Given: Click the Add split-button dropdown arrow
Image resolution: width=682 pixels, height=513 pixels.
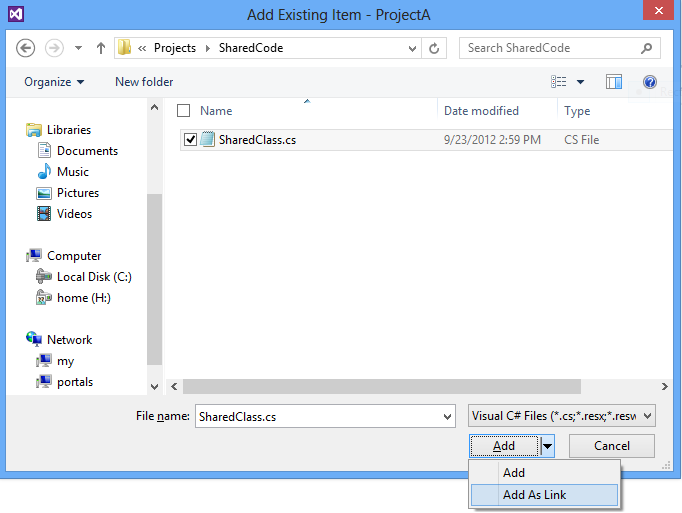Looking at the screenshot, I should click(548, 446).
